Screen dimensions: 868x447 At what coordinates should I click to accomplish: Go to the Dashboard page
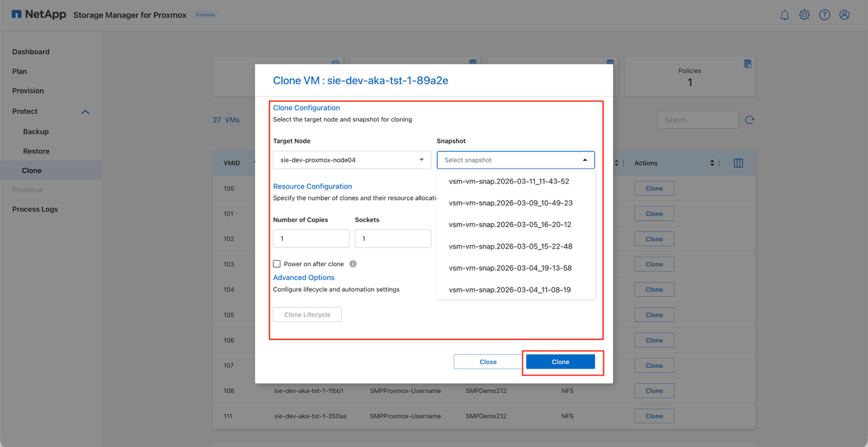(30, 52)
